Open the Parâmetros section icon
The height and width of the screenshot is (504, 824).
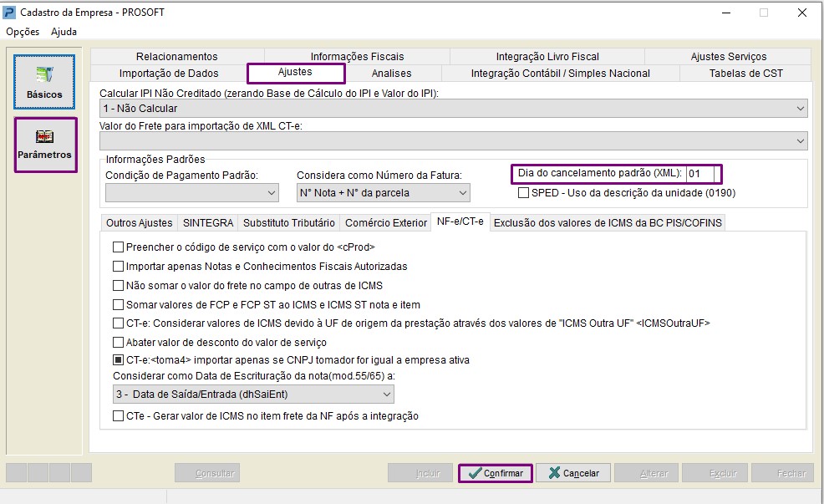click(x=46, y=145)
